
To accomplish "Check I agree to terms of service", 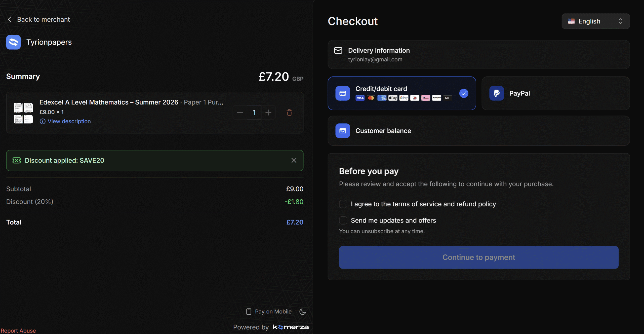I will click(343, 204).
